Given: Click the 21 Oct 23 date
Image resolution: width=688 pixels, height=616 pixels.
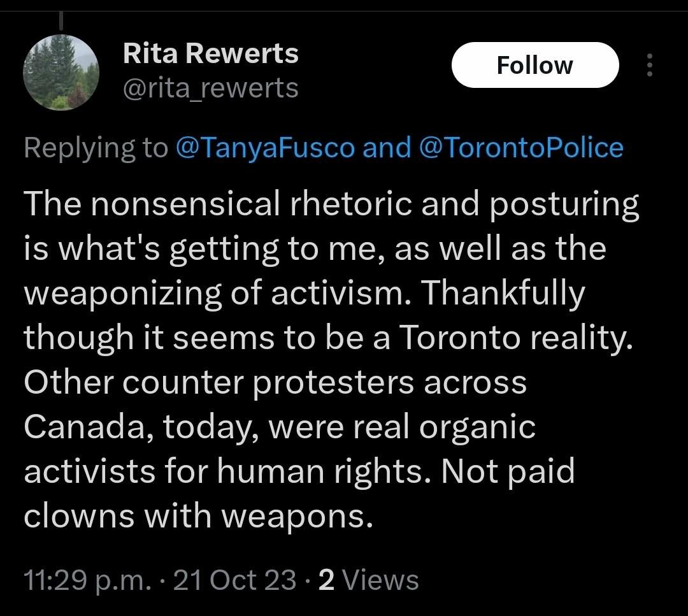Looking at the screenshot, I should (234, 580).
